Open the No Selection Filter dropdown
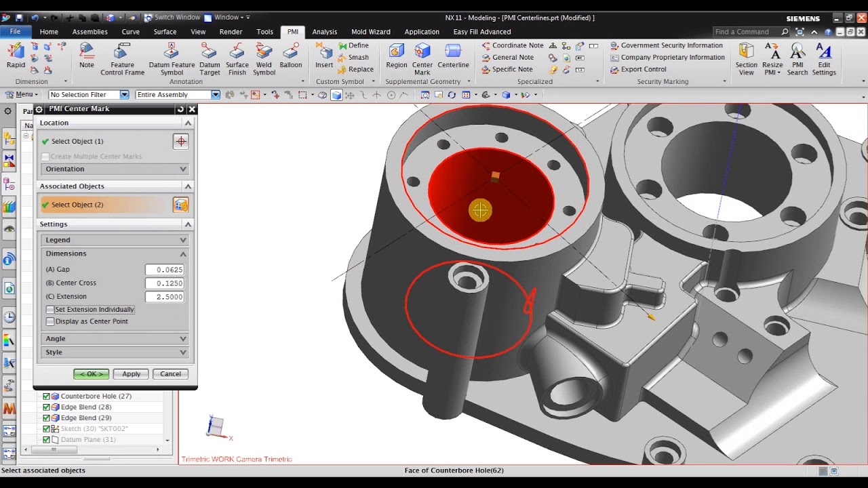 pos(124,95)
